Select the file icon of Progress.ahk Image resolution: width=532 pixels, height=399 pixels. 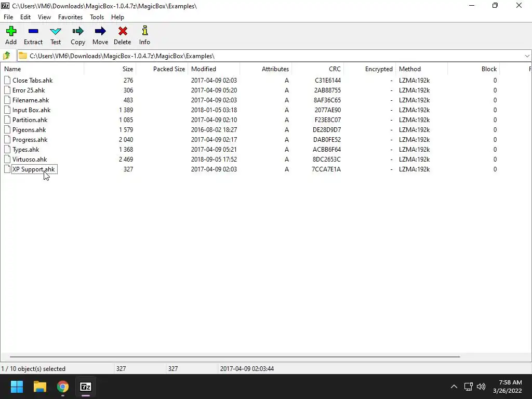click(7, 139)
